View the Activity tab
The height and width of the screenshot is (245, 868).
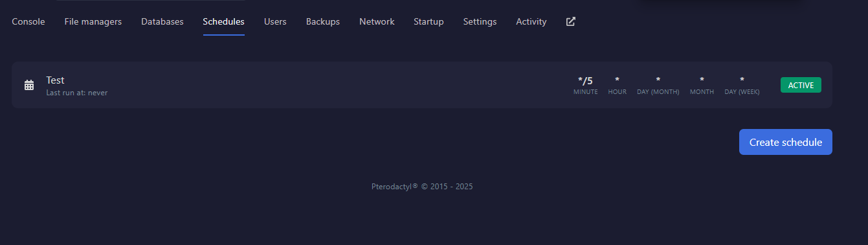click(531, 21)
